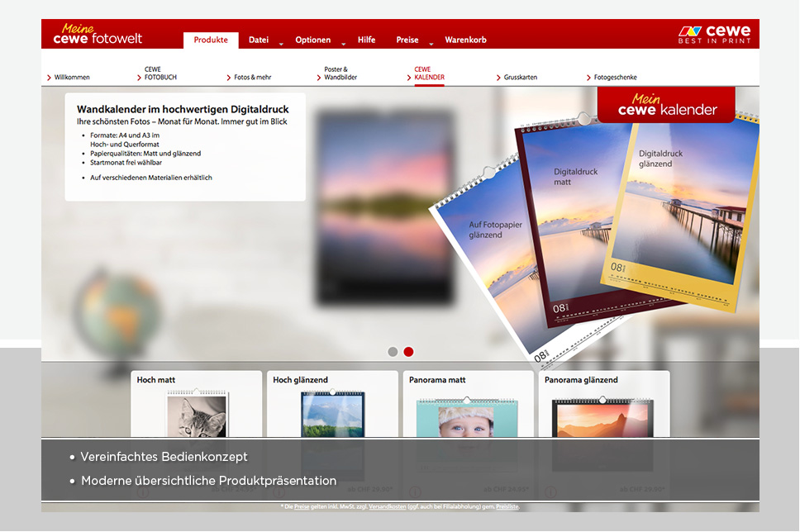Screen dimensions: 800x532
Task: Select the red carousel dot
Action: (x=408, y=352)
